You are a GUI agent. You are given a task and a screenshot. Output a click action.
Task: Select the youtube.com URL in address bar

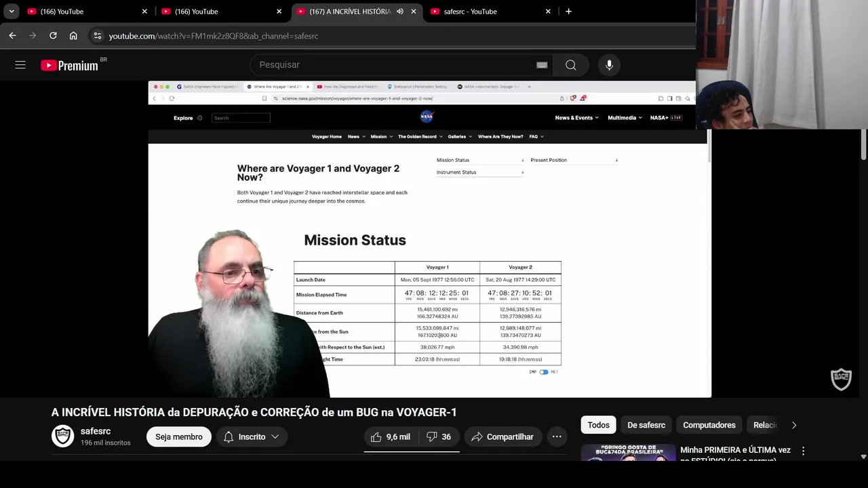tap(214, 36)
